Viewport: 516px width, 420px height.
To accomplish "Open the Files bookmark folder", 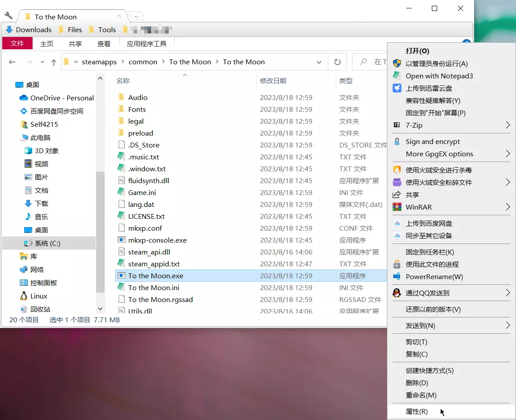I will click(x=70, y=29).
